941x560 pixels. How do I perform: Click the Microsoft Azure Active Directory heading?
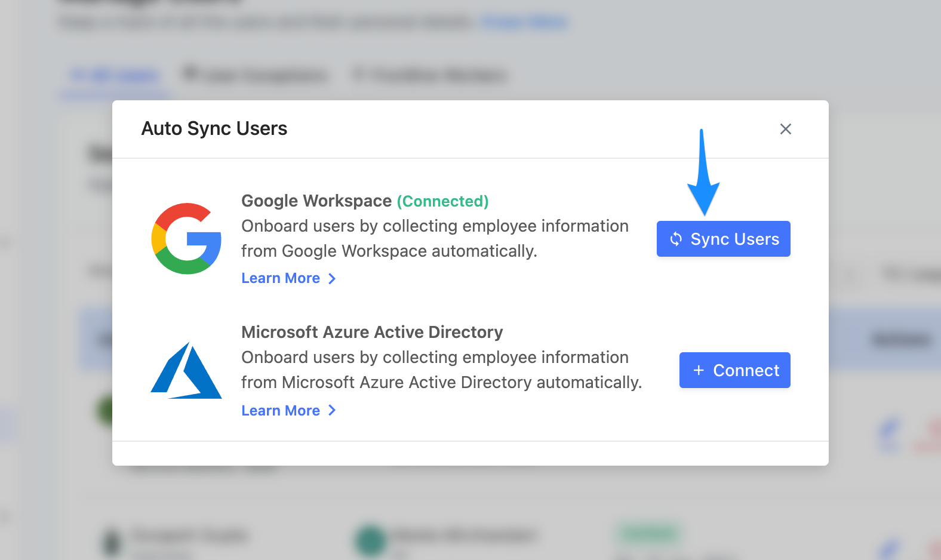pos(372,332)
